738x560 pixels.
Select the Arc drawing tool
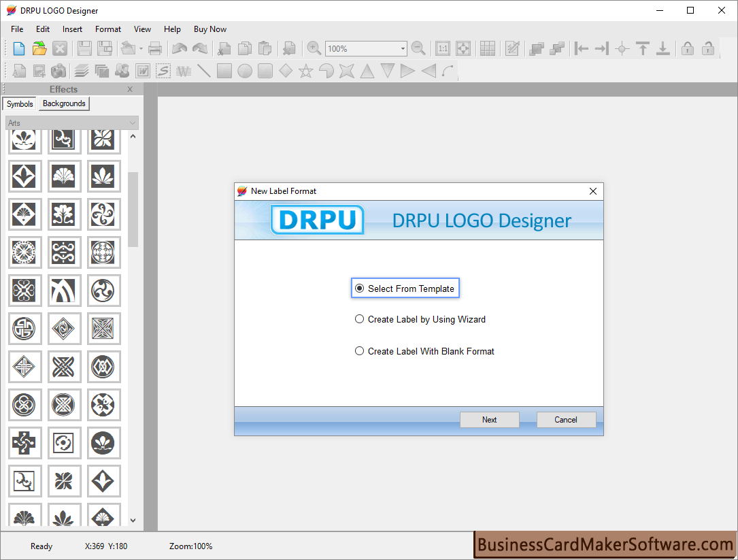[x=448, y=71]
